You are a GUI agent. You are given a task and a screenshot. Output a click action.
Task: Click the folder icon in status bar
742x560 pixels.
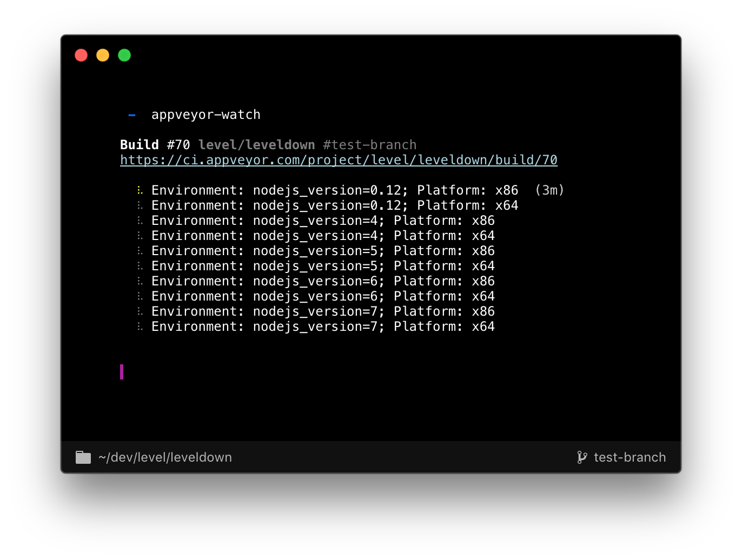point(83,457)
